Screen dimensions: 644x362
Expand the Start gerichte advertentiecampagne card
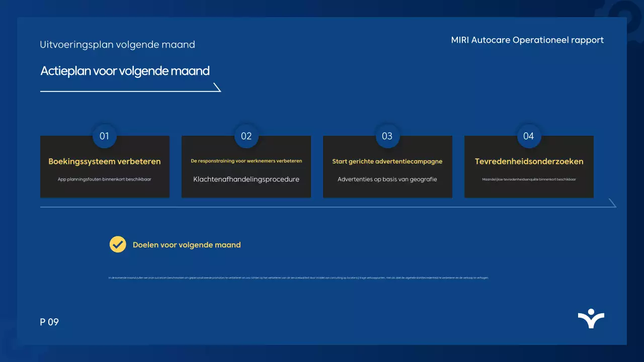click(387, 167)
